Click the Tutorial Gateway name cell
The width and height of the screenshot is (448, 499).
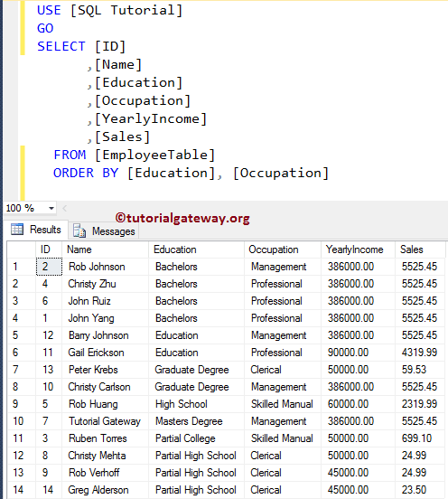click(x=106, y=421)
